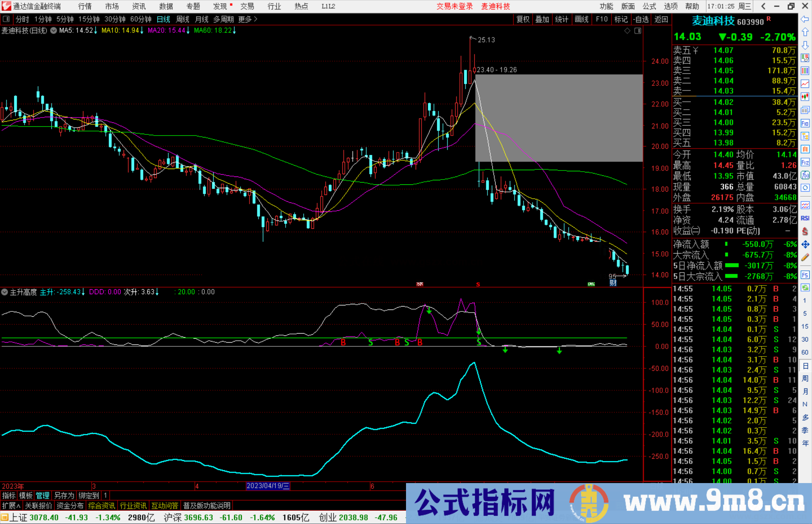Activate the 画线 drawing tool on the chart toolbar
812x524 pixels.
pyautogui.click(x=582, y=19)
